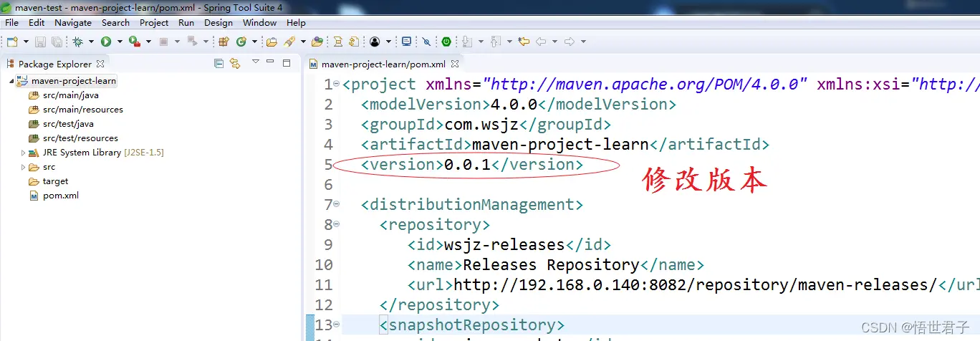The image size is (980, 341).
Task: Click the green Run button icon
Action: tap(106, 42)
